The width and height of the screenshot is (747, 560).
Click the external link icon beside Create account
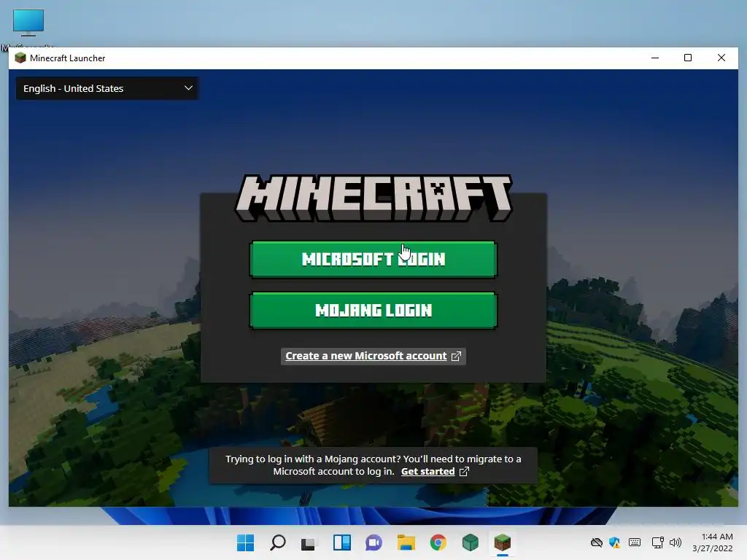pyautogui.click(x=456, y=356)
